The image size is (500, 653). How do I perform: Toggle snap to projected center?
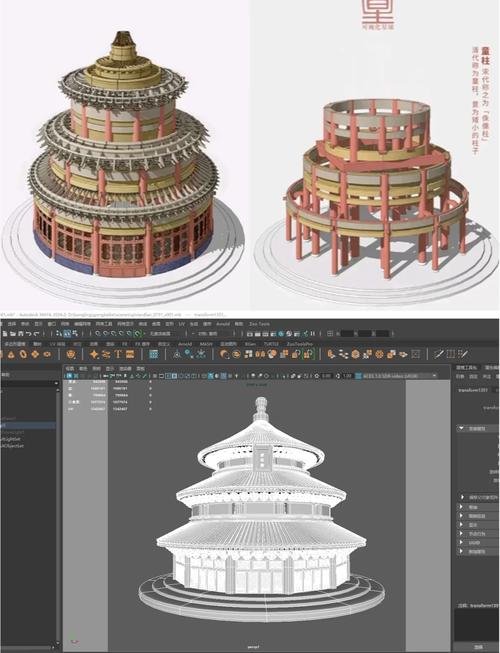pos(122,334)
